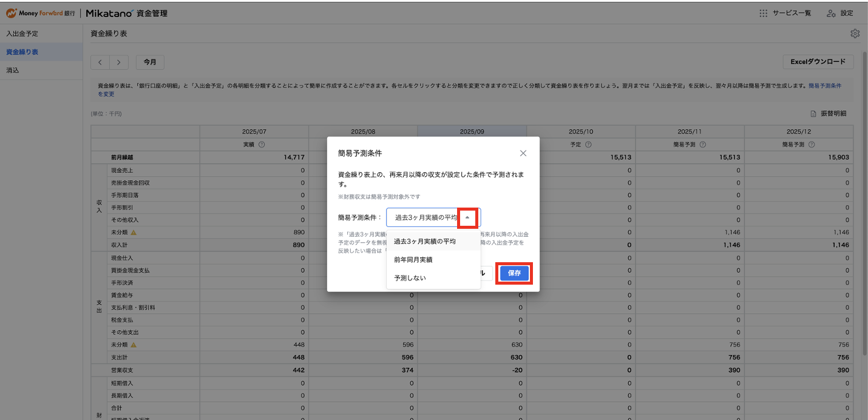Open the サービス一覧 grid icon
Screen dimensions: 868x420
pyautogui.click(x=764, y=13)
